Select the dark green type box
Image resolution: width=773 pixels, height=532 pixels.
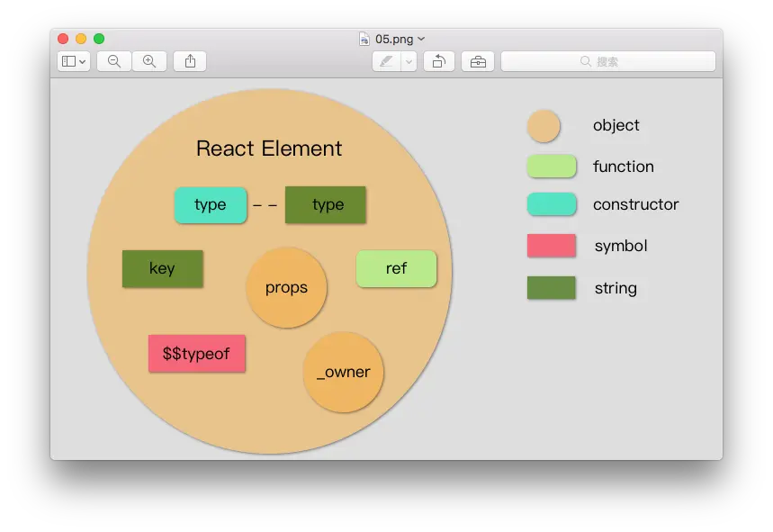[x=326, y=204]
